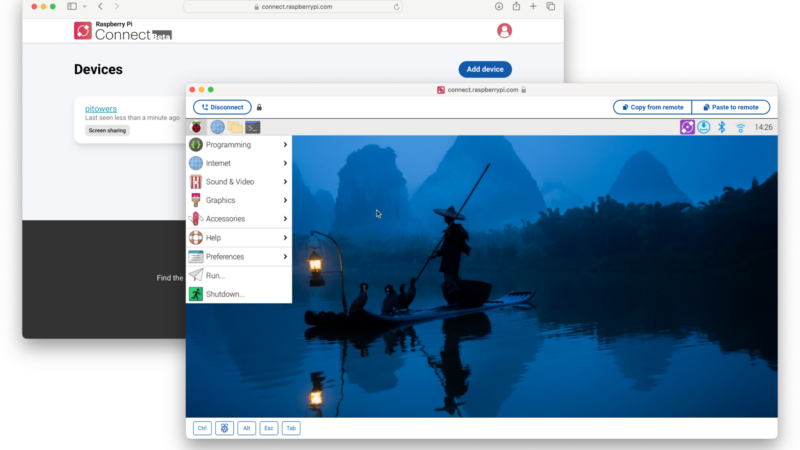Open the Raspberry Pi main menu icon

tap(196, 127)
